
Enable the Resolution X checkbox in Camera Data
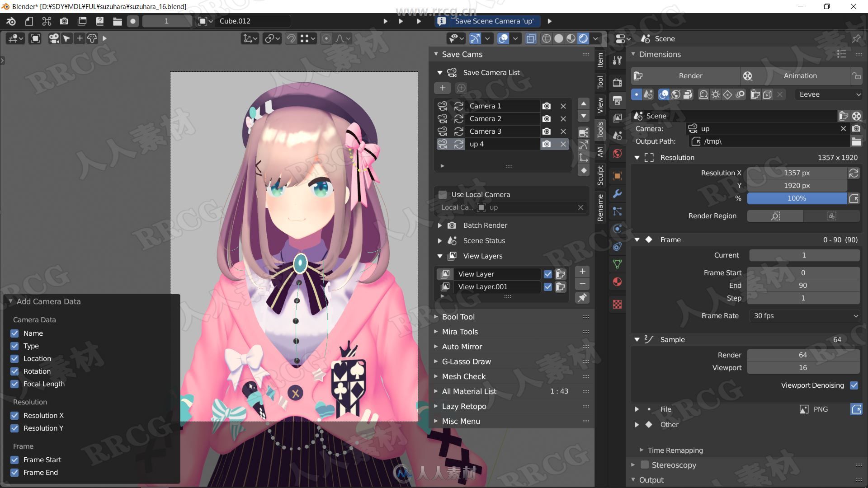click(x=15, y=415)
